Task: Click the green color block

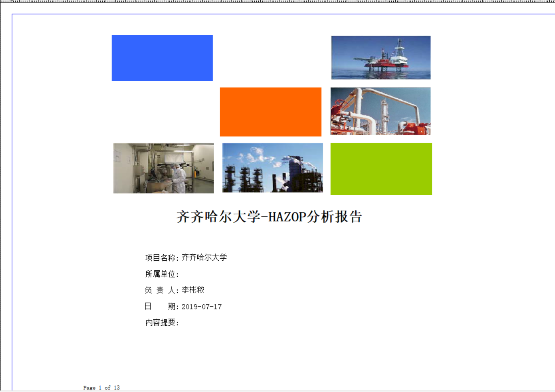Action: pyautogui.click(x=381, y=169)
